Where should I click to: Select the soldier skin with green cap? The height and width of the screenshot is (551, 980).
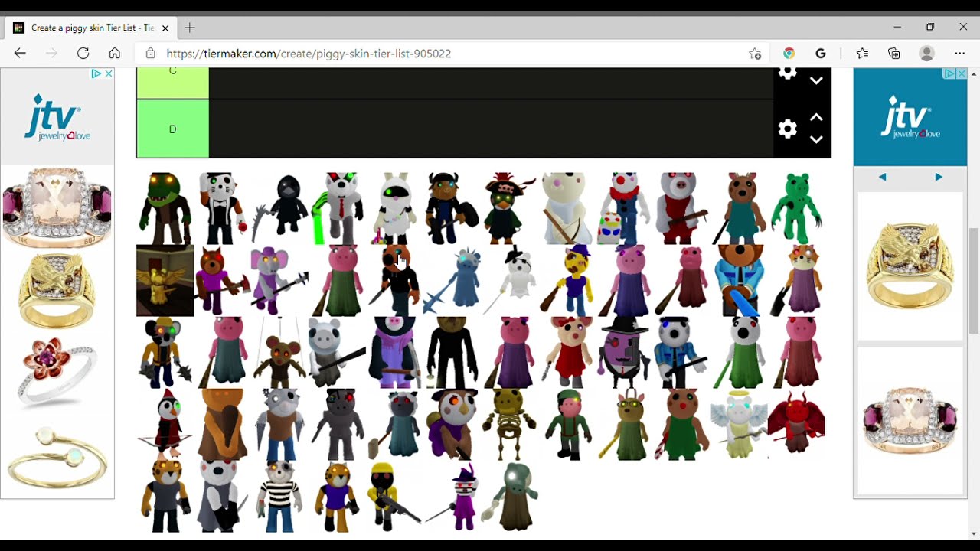[x=567, y=424]
